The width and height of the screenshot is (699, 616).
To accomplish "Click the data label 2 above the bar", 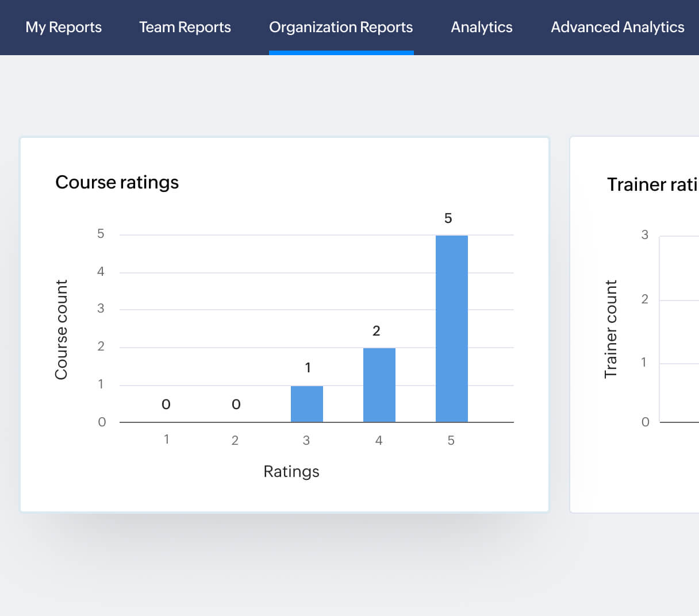I will click(377, 330).
